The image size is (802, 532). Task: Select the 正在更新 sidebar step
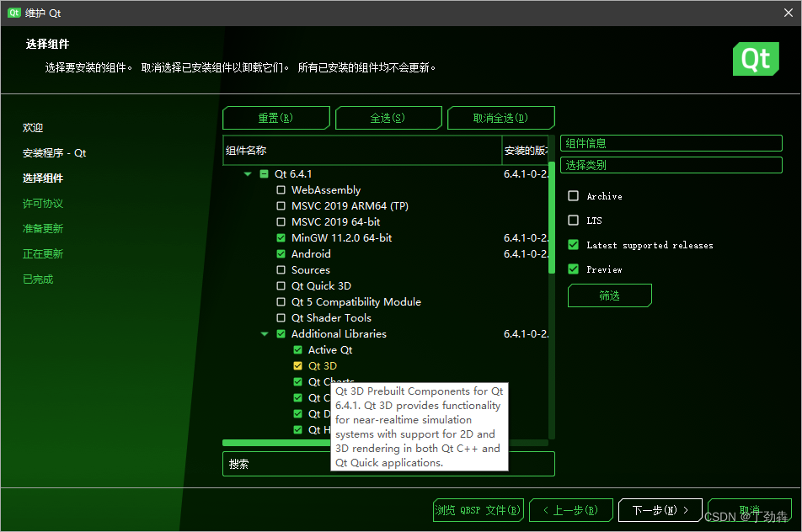click(43, 253)
